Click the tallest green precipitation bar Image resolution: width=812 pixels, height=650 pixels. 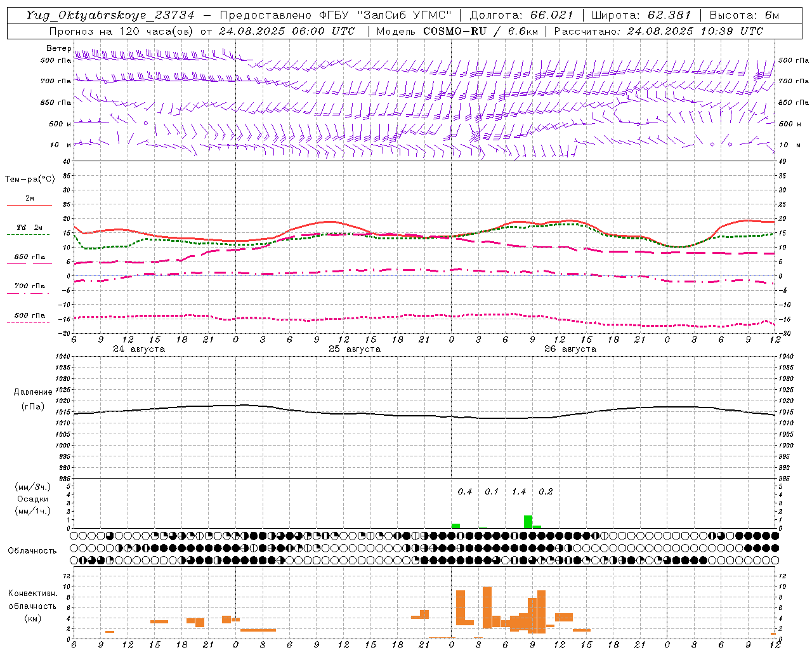(528, 522)
